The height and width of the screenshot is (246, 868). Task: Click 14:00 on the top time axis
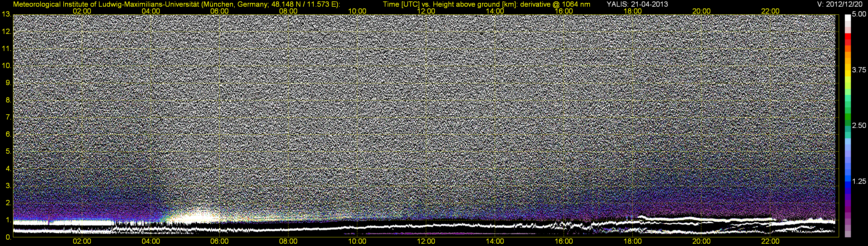pos(495,11)
